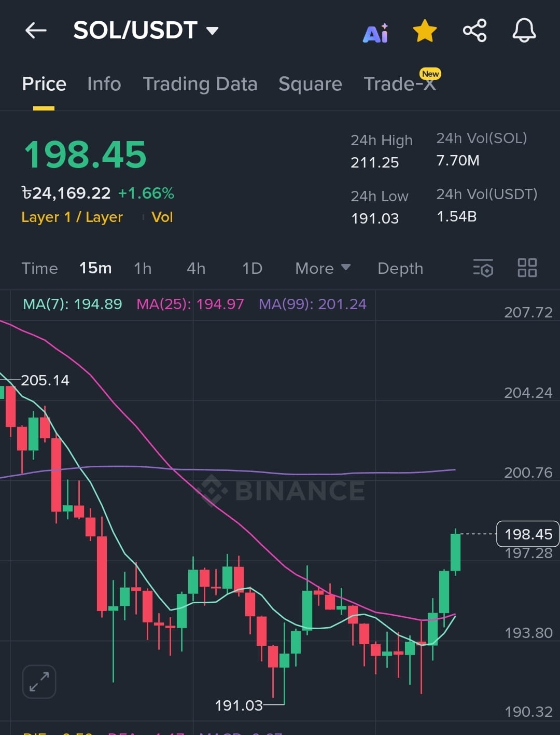Select the 1D chart interval
The image size is (560, 735).
(252, 268)
